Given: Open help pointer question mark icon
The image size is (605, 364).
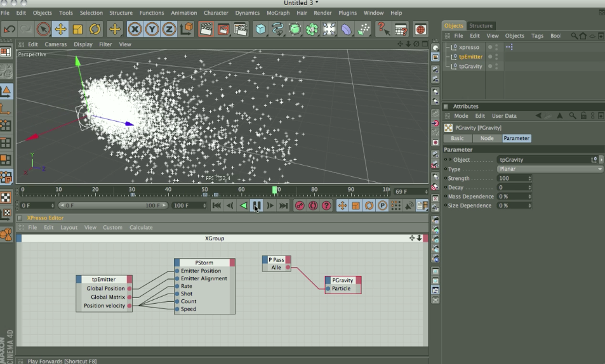Looking at the screenshot, I should [x=383, y=29].
